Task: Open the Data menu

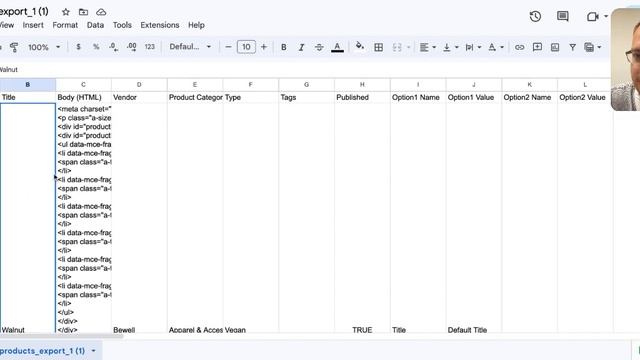Action: coord(95,25)
